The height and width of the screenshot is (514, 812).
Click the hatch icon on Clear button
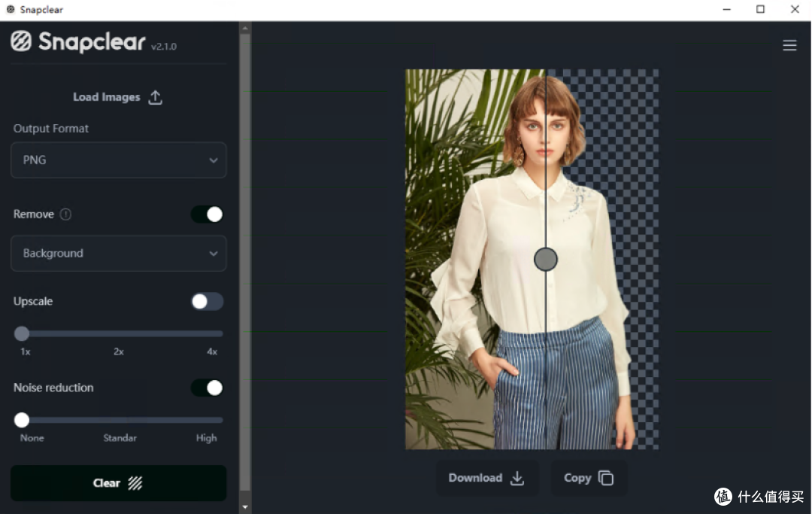click(135, 483)
